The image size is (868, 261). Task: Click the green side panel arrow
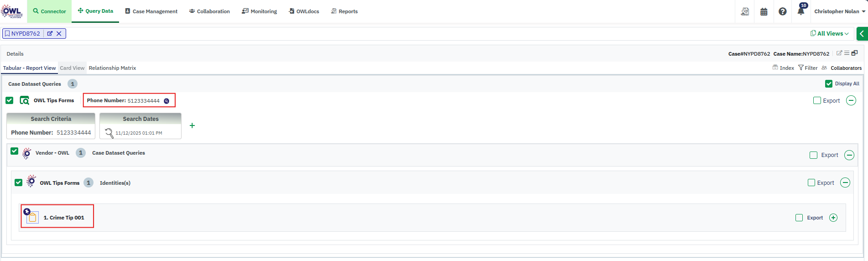pyautogui.click(x=862, y=34)
